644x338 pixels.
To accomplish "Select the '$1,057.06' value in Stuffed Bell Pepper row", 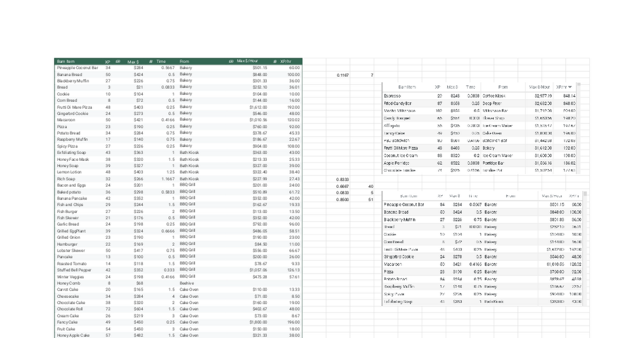I will tap(257, 270).
